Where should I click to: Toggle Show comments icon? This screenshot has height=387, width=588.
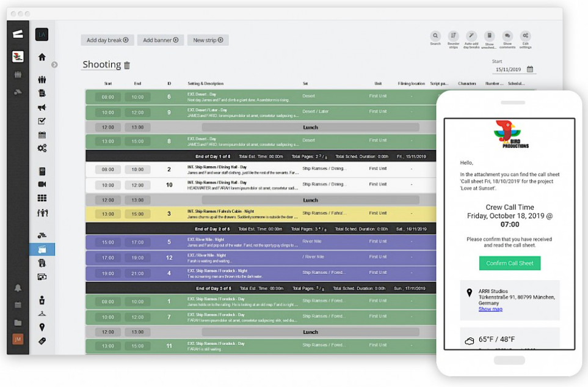point(507,35)
